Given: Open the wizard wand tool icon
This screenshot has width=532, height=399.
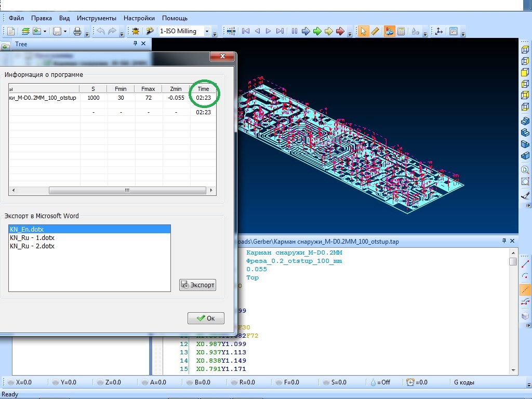Looking at the screenshot, I should [149, 31].
